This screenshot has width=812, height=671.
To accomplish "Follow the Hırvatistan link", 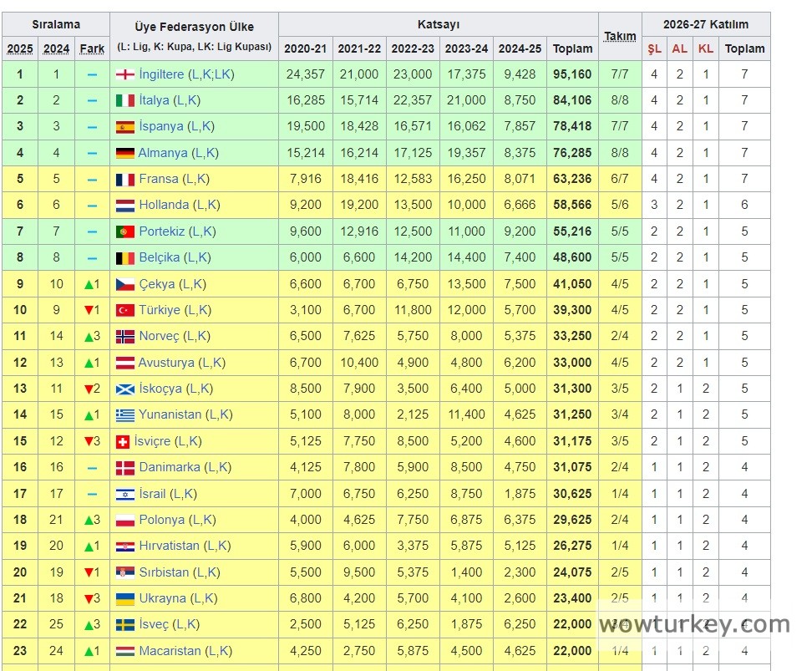I will click(x=169, y=546).
